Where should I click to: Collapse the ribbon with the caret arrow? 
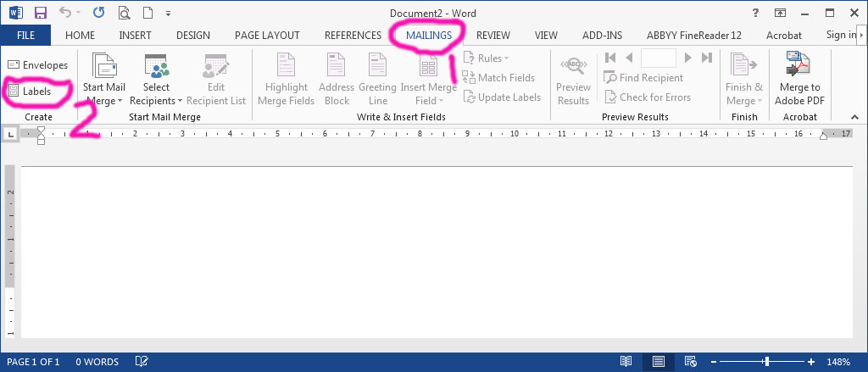[x=854, y=117]
